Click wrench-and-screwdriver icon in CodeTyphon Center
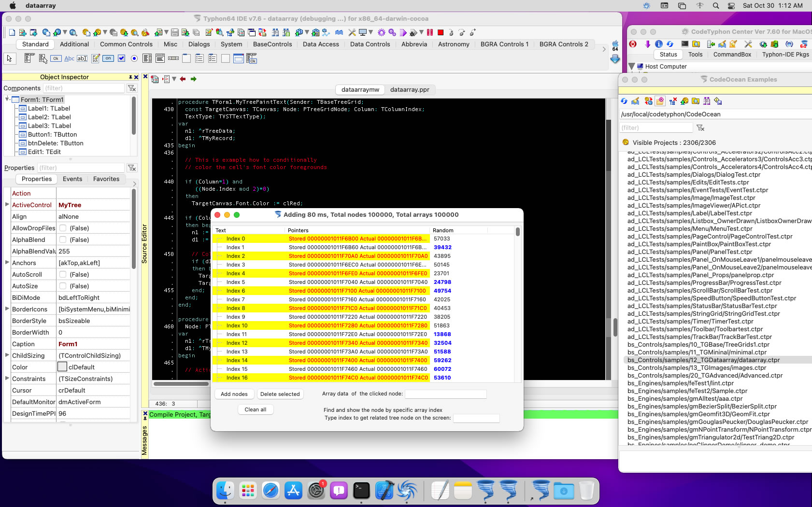812x507 pixels. pos(748,44)
